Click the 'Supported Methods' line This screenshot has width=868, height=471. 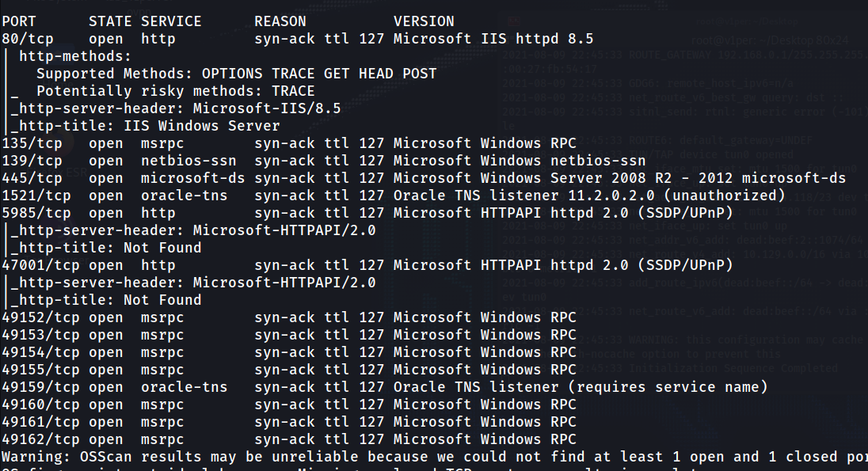point(236,74)
